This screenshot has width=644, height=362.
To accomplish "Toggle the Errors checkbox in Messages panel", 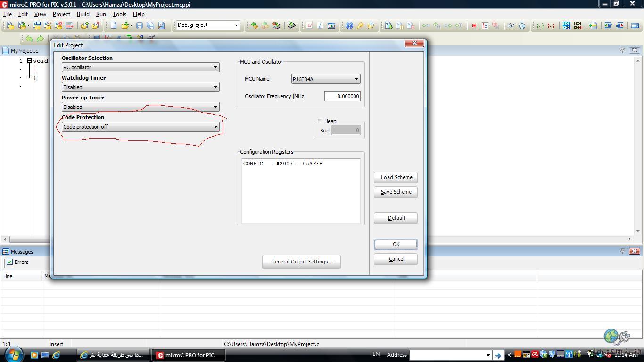I will [x=9, y=262].
